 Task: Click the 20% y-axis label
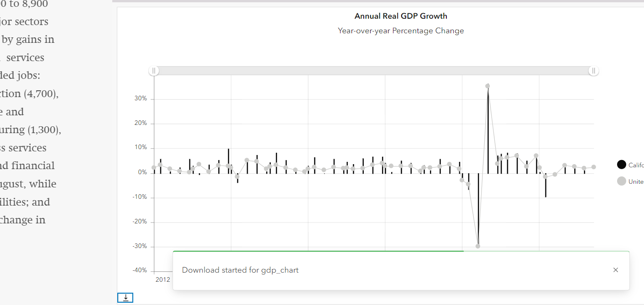coord(141,124)
